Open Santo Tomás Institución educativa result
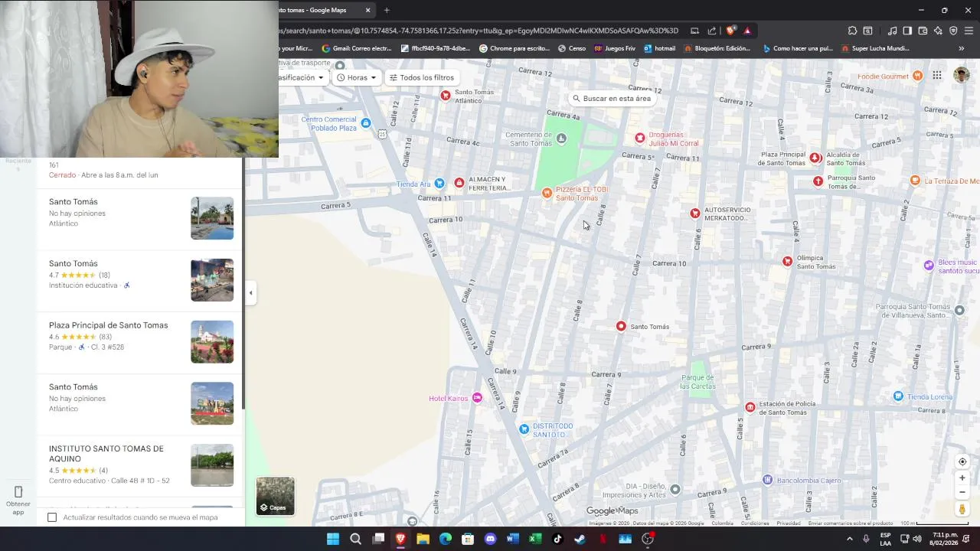 pos(140,280)
